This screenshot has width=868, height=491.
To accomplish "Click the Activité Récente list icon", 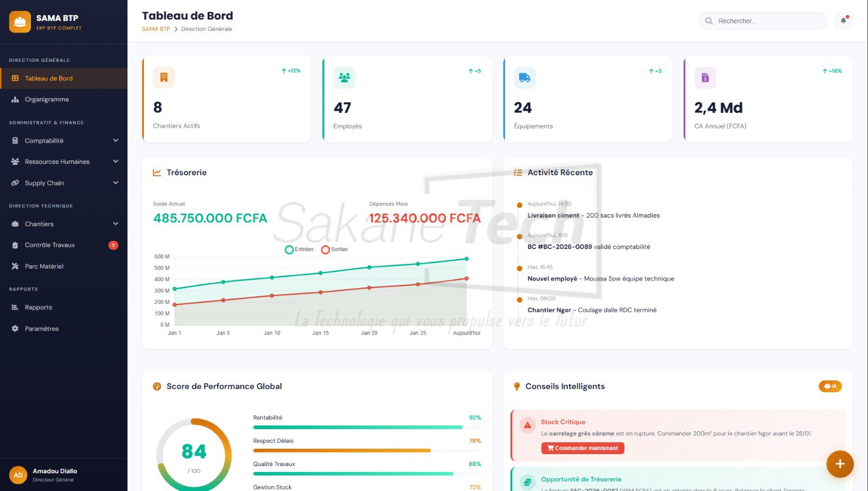I will [518, 173].
